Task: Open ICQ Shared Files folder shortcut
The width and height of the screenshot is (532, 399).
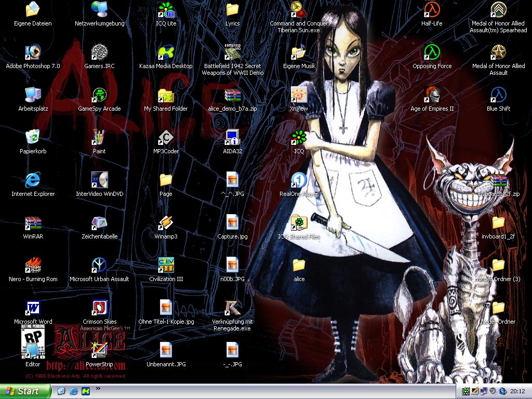Action: pyautogui.click(x=299, y=223)
